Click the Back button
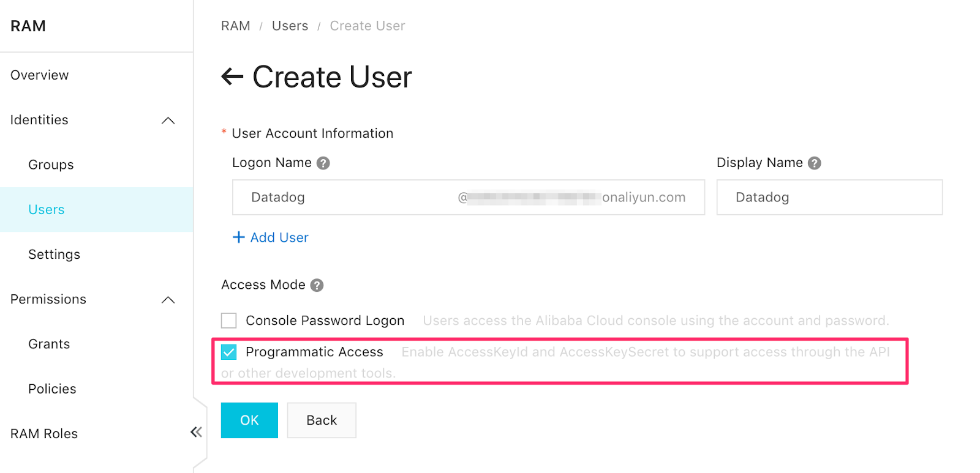Viewport: 980px width, 473px height. (322, 420)
